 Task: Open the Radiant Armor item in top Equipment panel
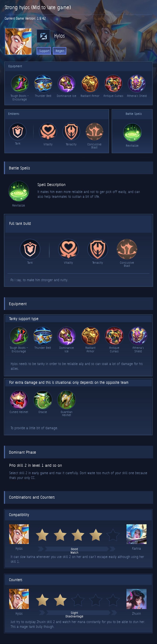90,83
